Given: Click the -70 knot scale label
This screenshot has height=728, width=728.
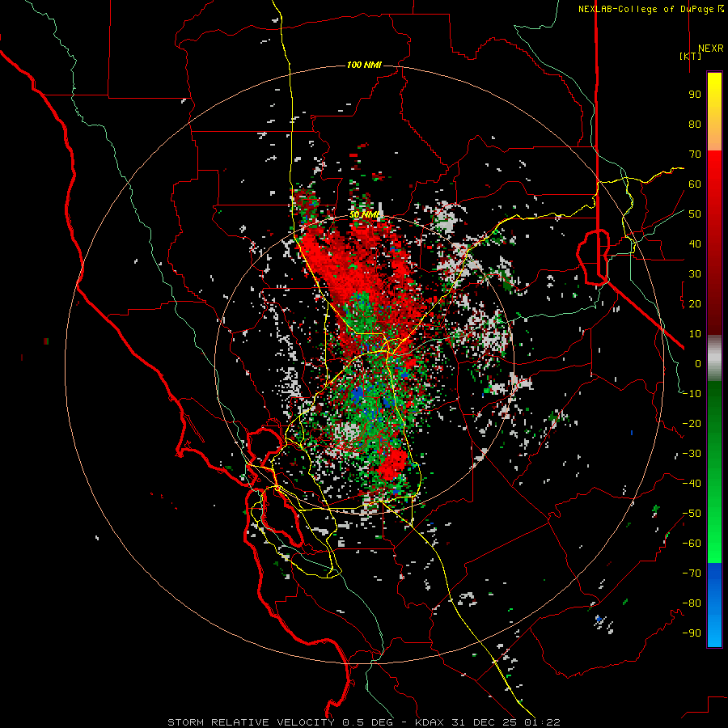Looking at the screenshot, I should (x=692, y=574).
